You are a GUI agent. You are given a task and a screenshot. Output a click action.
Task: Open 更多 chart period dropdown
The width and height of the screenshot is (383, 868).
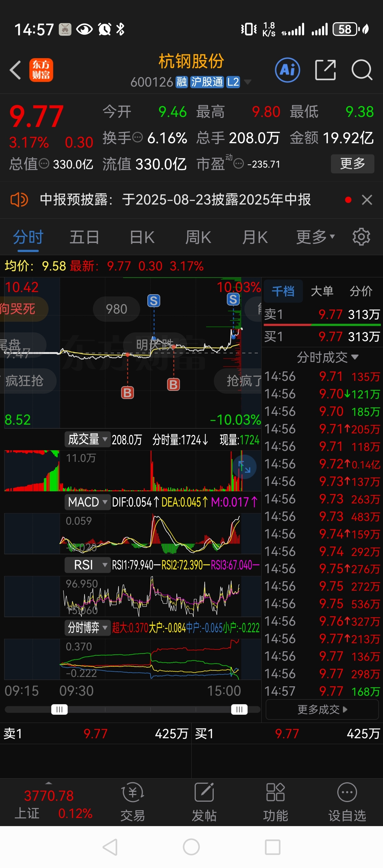(x=316, y=237)
